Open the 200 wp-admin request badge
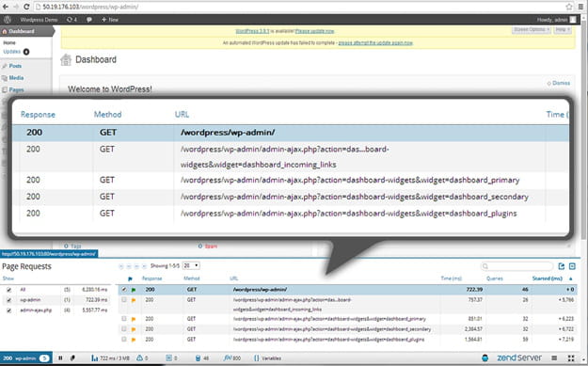The image size is (588, 366). pyautogui.click(x=25, y=358)
